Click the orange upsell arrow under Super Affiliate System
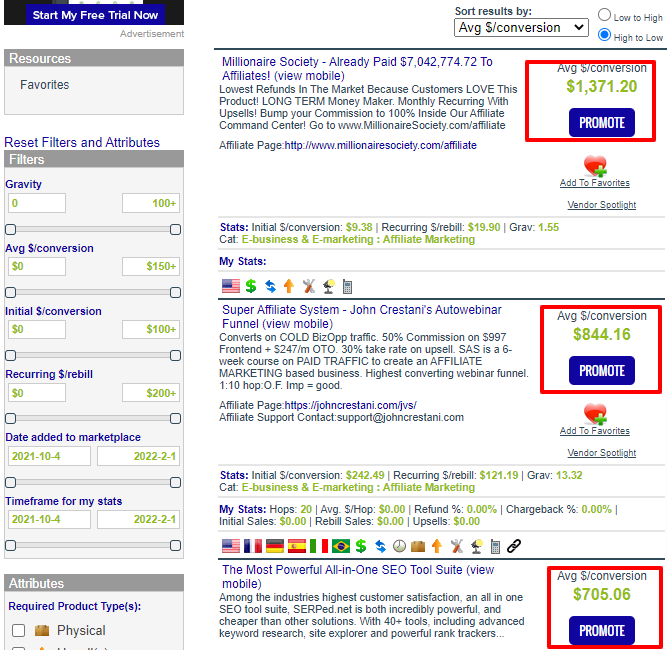 pyautogui.click(x=437, y=546)
